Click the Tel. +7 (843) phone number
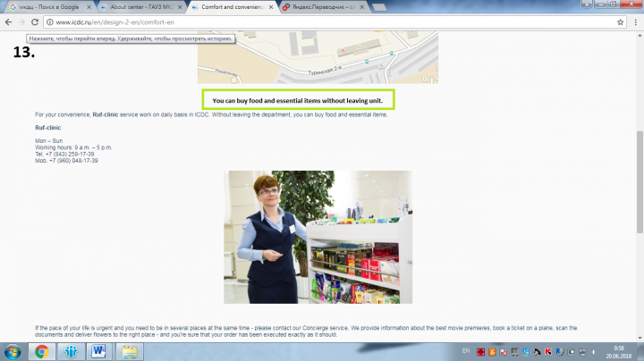The image size is (644, 361). point(64,154)
